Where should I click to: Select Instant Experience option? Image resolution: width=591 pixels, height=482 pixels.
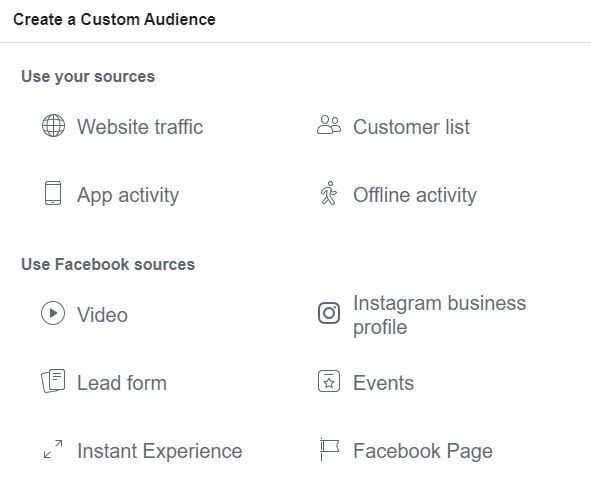(160, 451)
